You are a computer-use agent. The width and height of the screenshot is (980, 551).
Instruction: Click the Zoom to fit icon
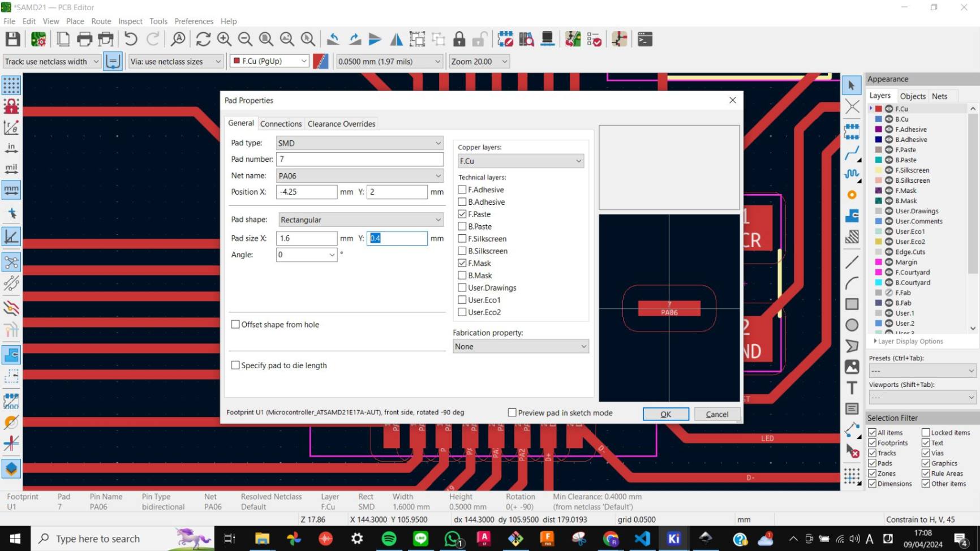[266, 39]
